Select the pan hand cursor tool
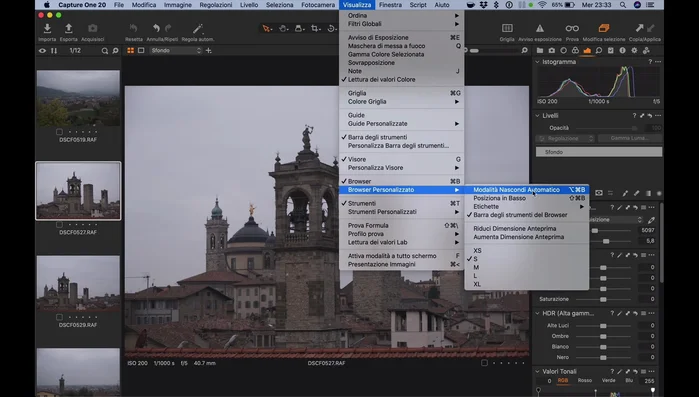Viewport: 699px width, 397px height. tap(283, 29)
